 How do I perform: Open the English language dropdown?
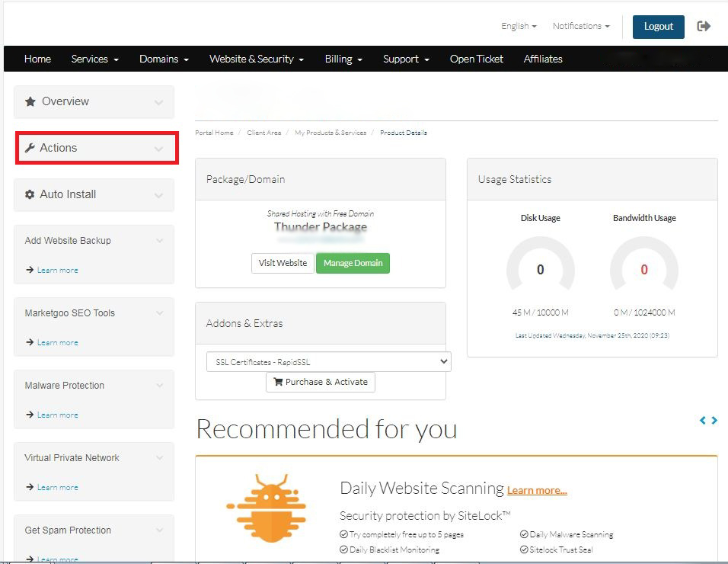[x=519, y=26]
